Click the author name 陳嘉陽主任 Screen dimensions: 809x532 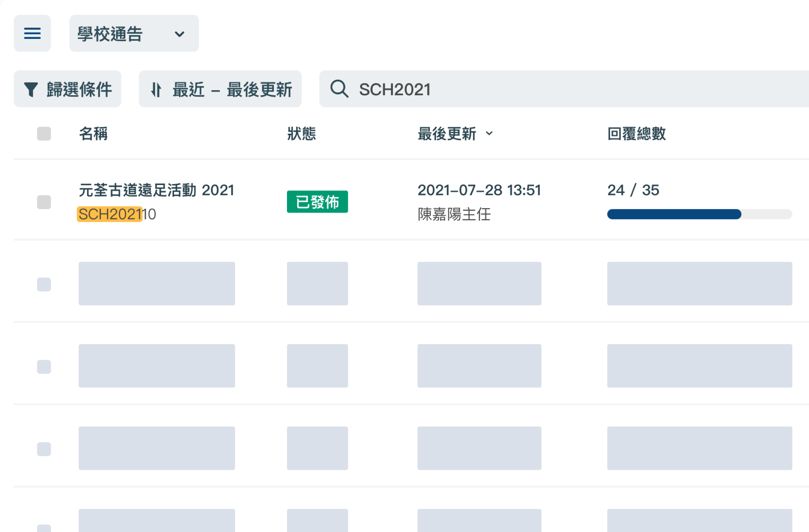point(454,214)
